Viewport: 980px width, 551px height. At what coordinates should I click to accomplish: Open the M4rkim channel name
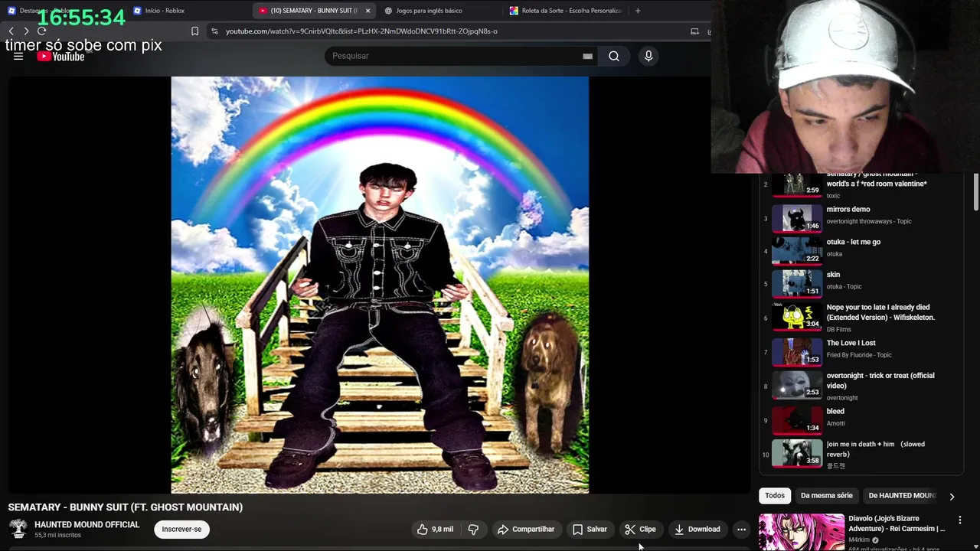tap(859, 540)
